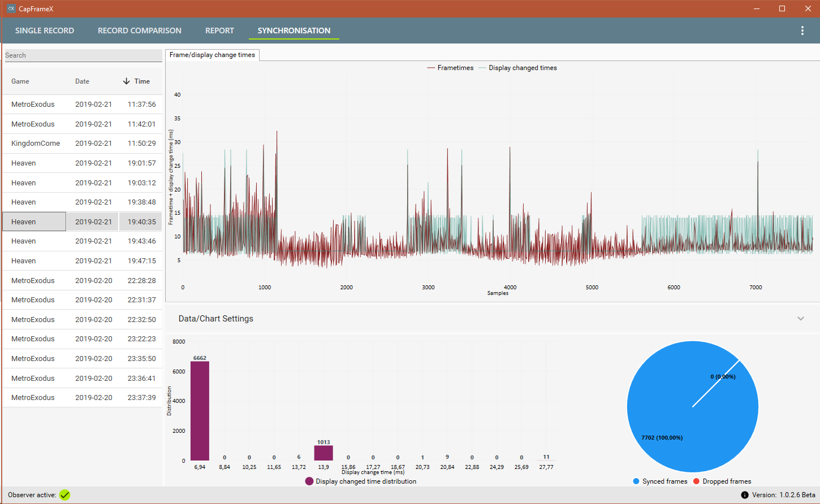Select MetroExodus record at 11:37:56
Screen dimensions: 820x504
83,105
